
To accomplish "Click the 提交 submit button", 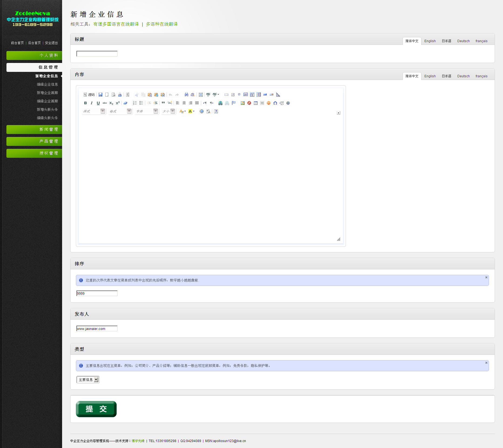I will click(96, 409).
